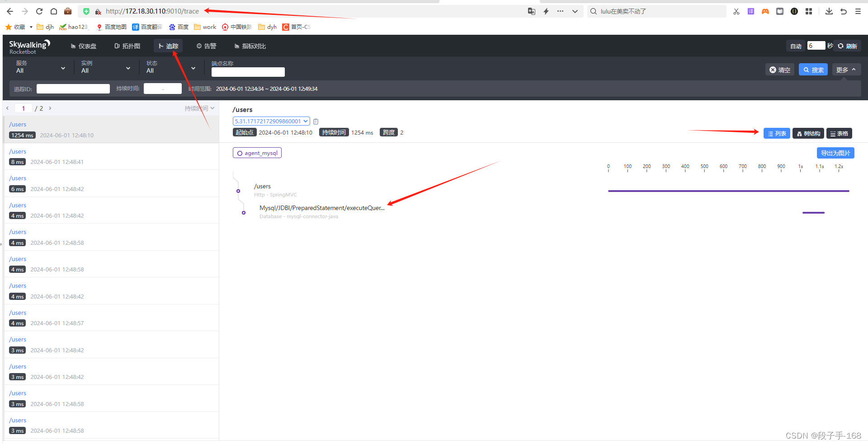Open the 拓扑图 topology tab
Image resolution: width=868 pixels, height=444 pixels.
click(x=127, y=46)
